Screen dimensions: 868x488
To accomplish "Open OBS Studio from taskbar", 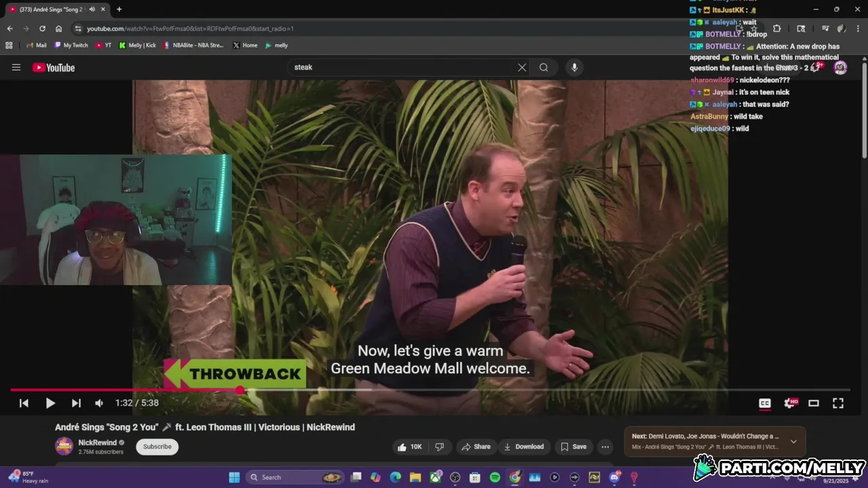I will [x=455, y=477].
